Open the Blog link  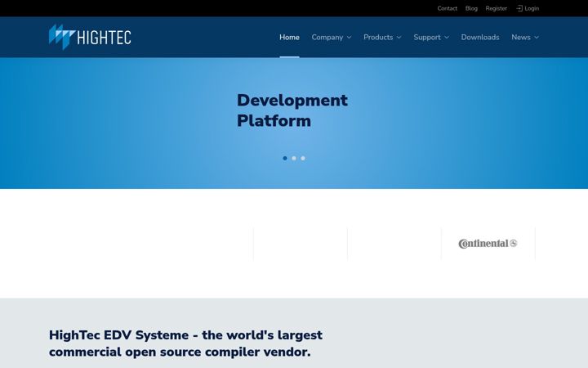point(471,8)
